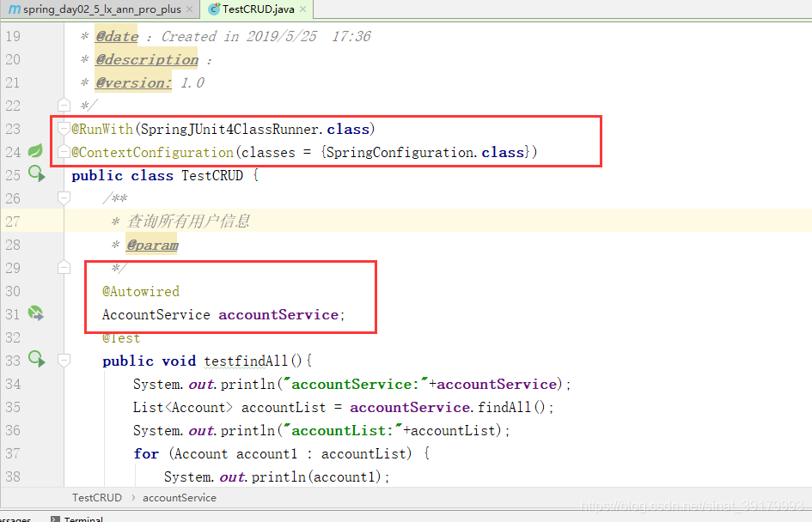Image resolution: width=812 pixels, height=522 pixels.
Task: Close the spring_day02_5_lx_ann_pro_plus tab
Action: (x=190, y=9)
